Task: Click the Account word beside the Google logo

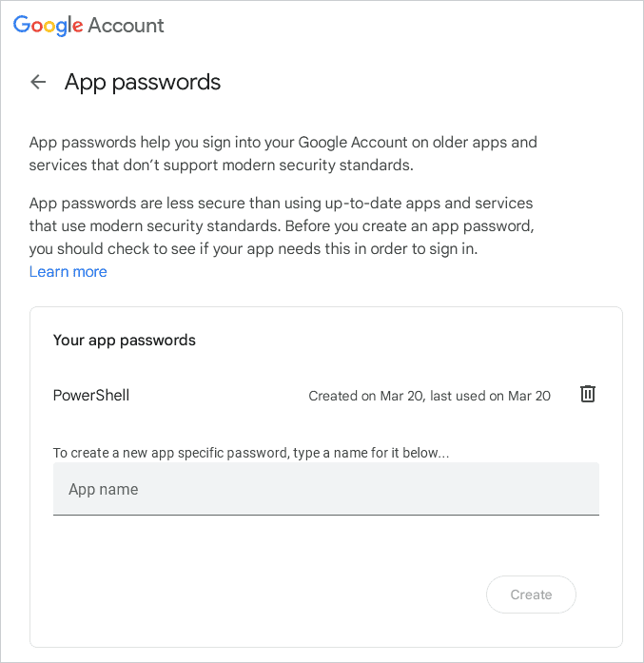Action: click(x=126, y=26)
